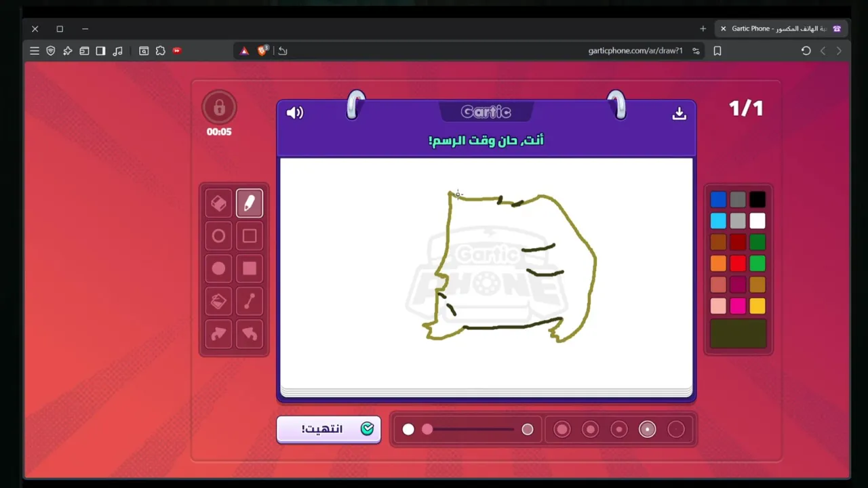Activate the paint bucket fill tool
This screenshot has width=868, height=488.
coord(218,301)
